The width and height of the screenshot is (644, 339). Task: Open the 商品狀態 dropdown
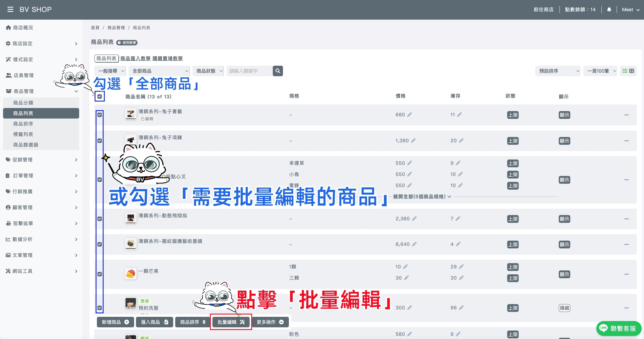pyautogui.click(x=208, y=71)
